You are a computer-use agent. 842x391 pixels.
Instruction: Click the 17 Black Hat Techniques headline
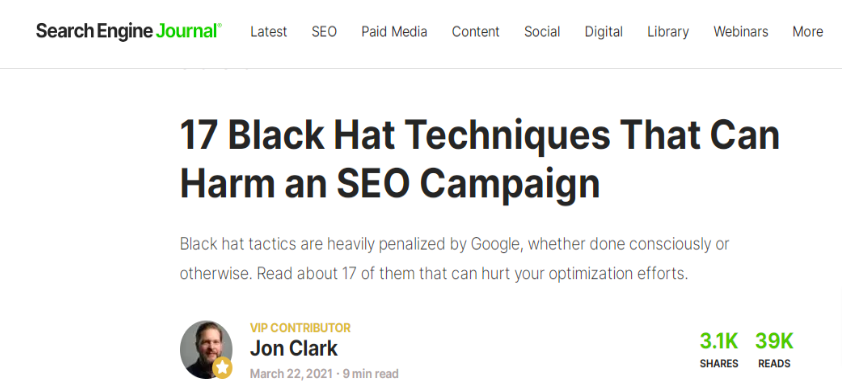(x=480, y=159)
